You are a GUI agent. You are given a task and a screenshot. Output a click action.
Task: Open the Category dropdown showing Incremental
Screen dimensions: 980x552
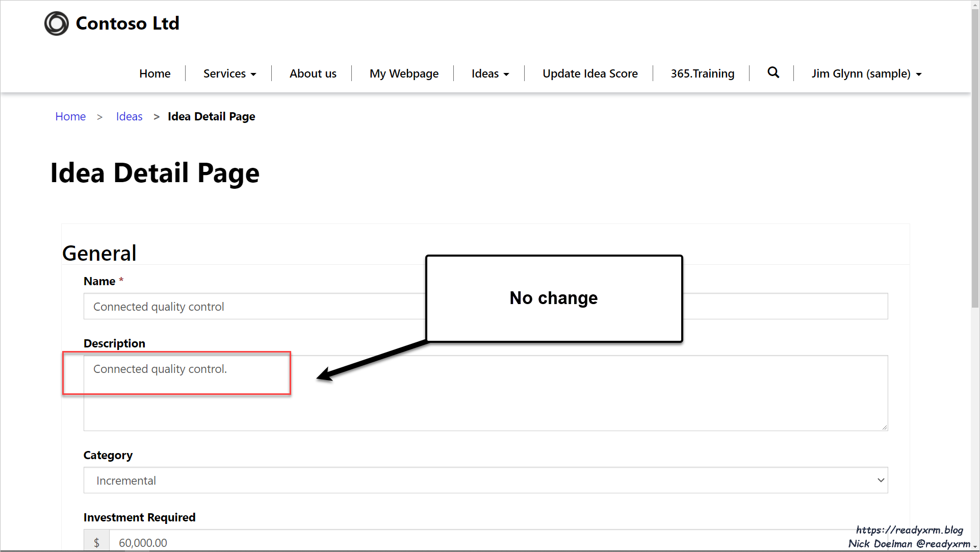[485, 480]
